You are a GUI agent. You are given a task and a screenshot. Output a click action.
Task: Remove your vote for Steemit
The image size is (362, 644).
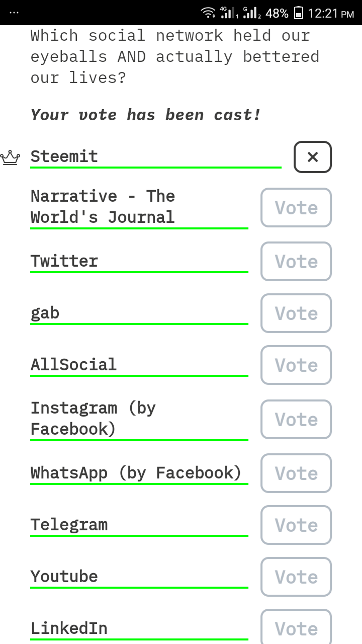312,157
